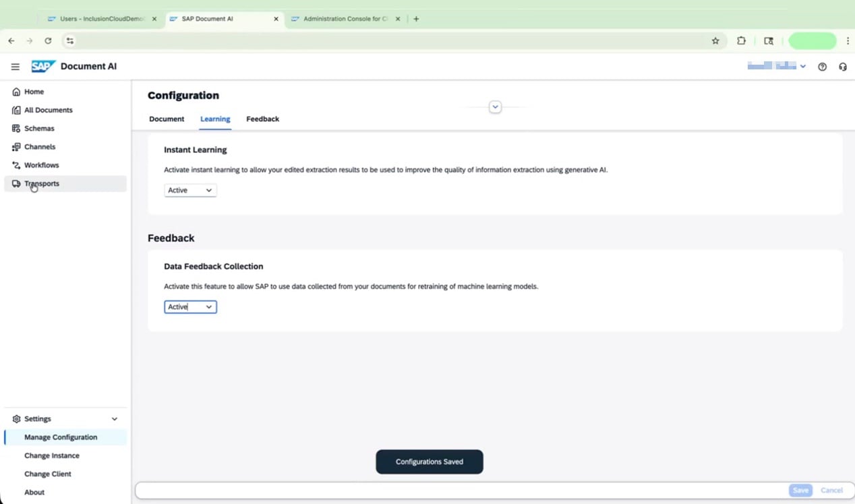Open Workflows in the sidebar
The height and width of the screenshot is (504, 855).
(x=65, y=165)
